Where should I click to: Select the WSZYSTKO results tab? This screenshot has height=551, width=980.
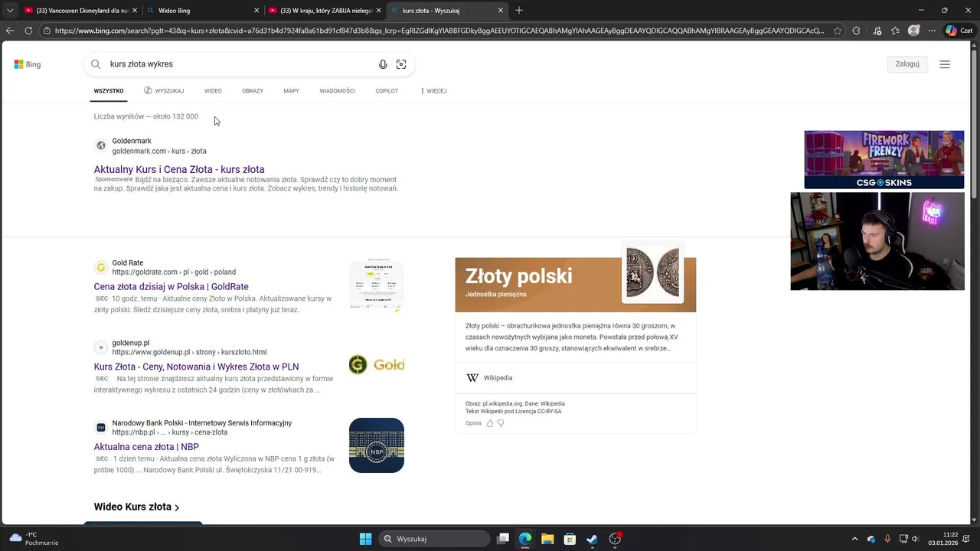click(x=109, y=91)
